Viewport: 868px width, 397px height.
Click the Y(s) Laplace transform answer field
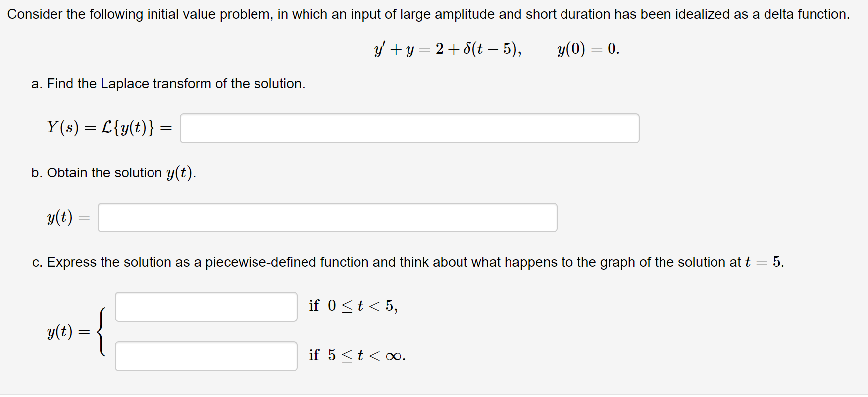click(409, 128)
